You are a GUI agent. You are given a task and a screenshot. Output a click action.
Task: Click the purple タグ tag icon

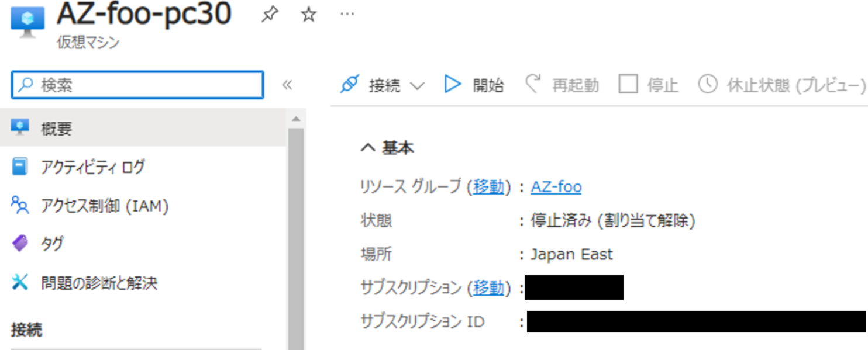coord(20,244)
